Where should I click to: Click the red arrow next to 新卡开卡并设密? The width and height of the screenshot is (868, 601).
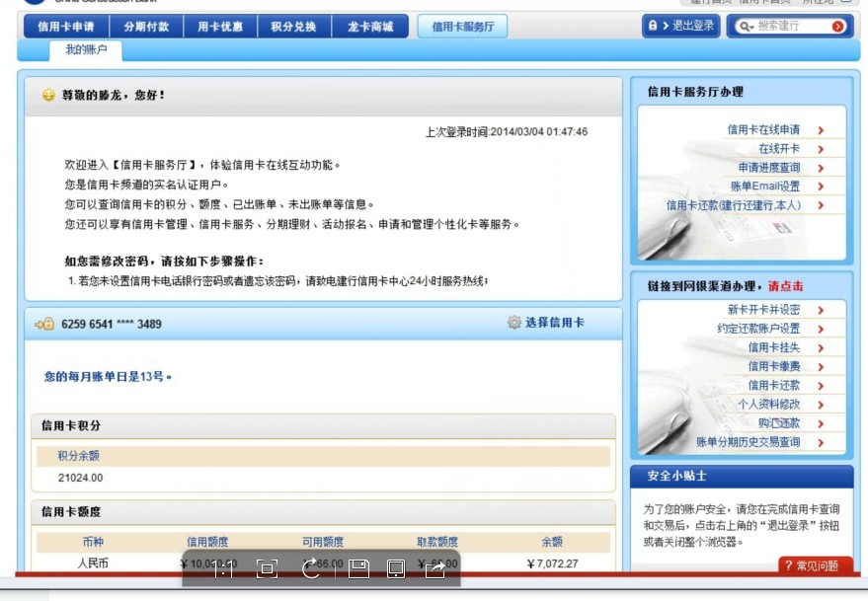coord(821,310)
